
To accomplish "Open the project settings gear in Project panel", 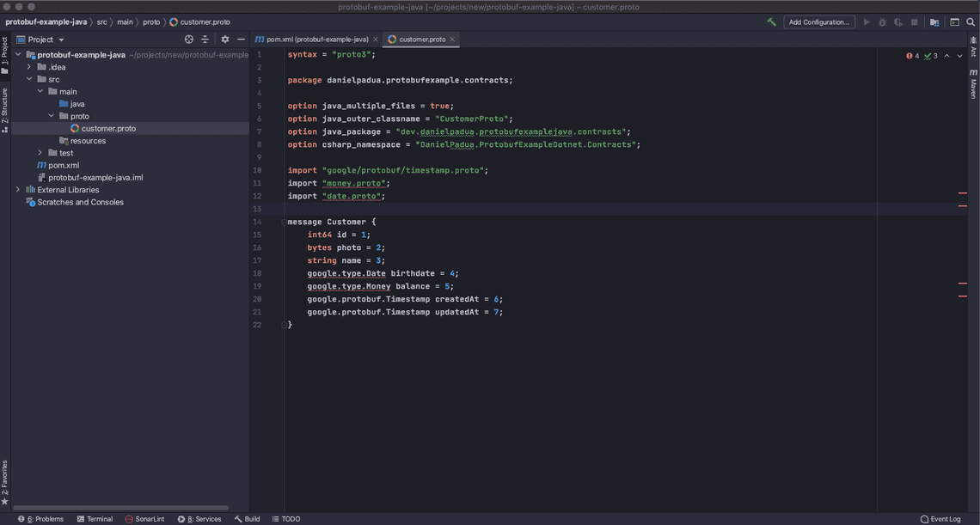I will [224, 39].
